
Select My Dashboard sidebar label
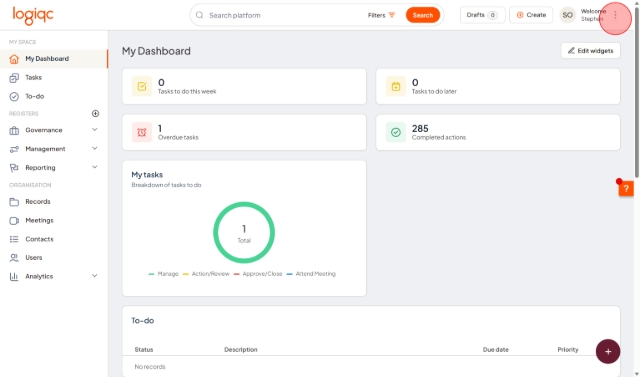point(47,59)
